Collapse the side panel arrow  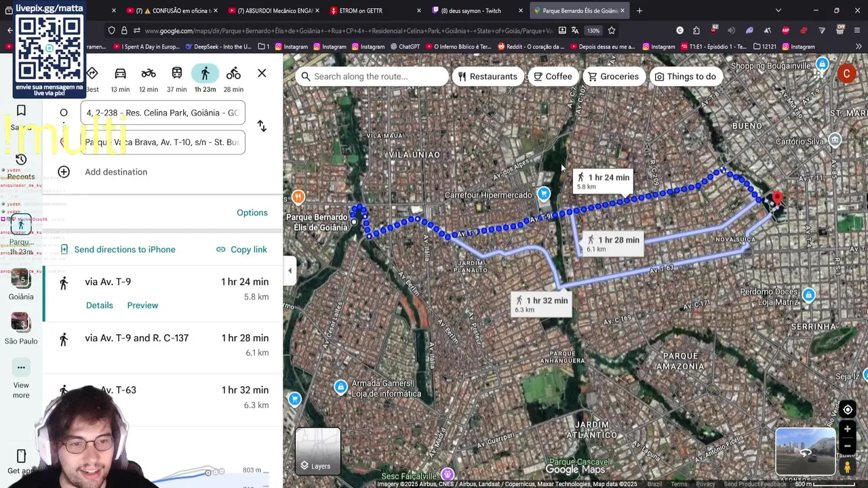click(290, 270)
